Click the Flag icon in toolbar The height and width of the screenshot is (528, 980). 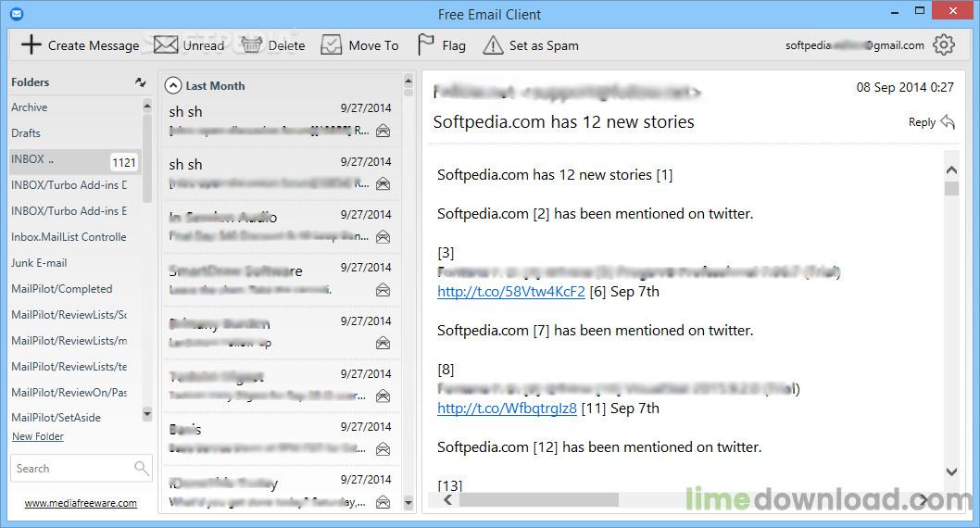coord(426,45)
